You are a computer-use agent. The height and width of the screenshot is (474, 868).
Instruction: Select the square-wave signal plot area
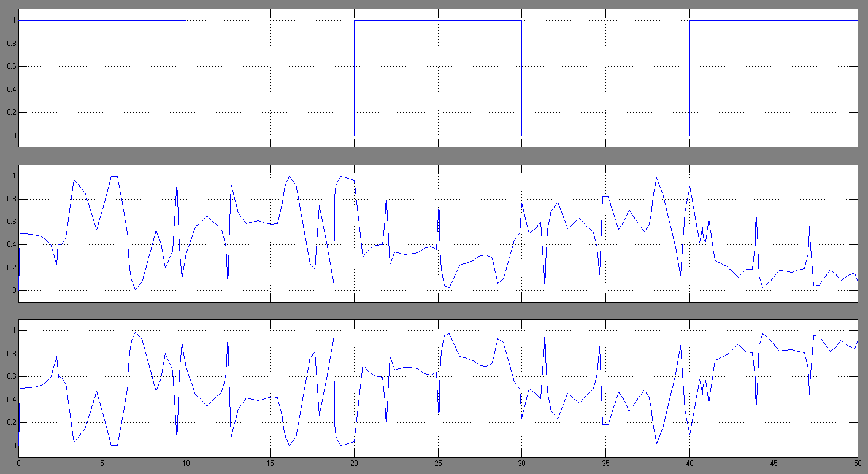click(438, 78)
